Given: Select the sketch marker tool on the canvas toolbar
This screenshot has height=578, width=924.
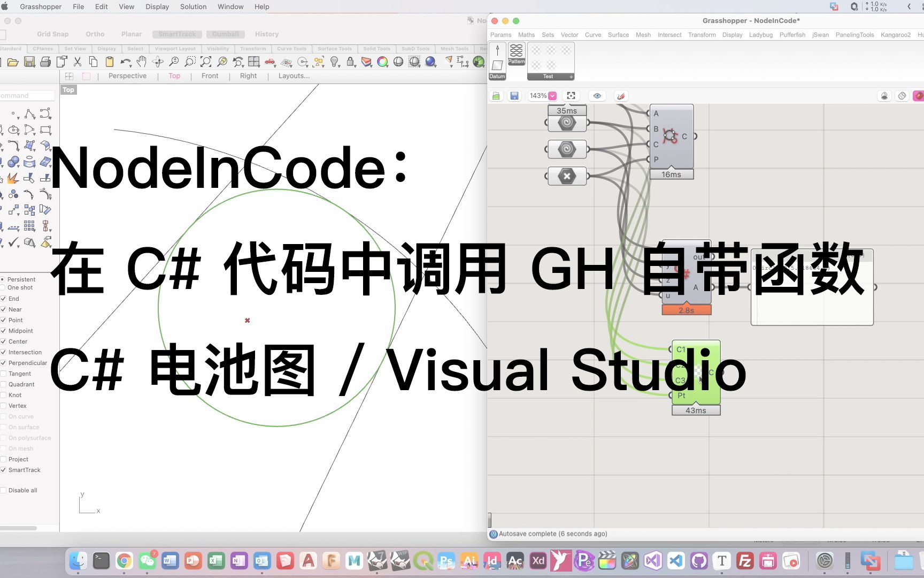Looking at the screenshot, I should pos(620,96).
